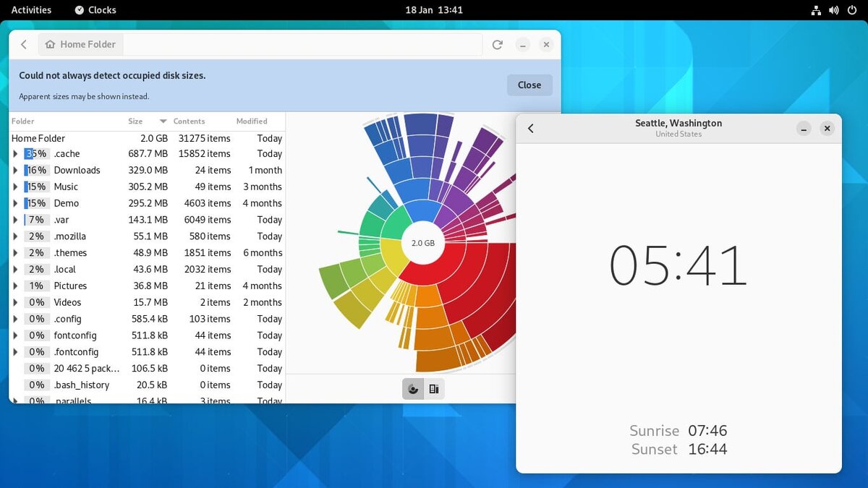The width and height of the screenshot is (868, 488).
Task: Click the volume icon in the top bar
Action: click(834, 10)
